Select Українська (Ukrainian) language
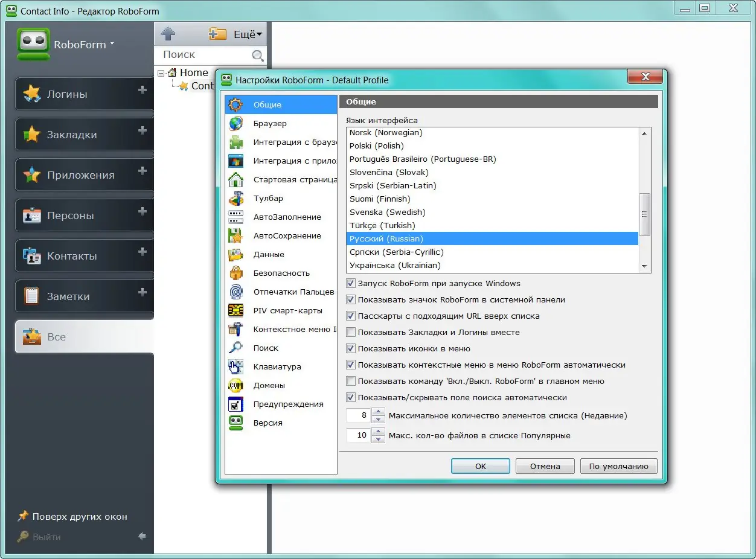756x559 pixels. tap(492, 265)
